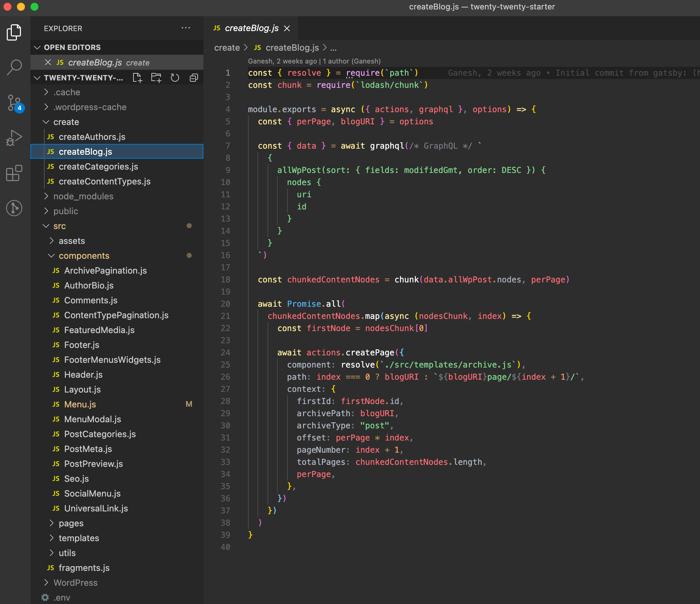Select createBlog.js in the file tree

117,152
